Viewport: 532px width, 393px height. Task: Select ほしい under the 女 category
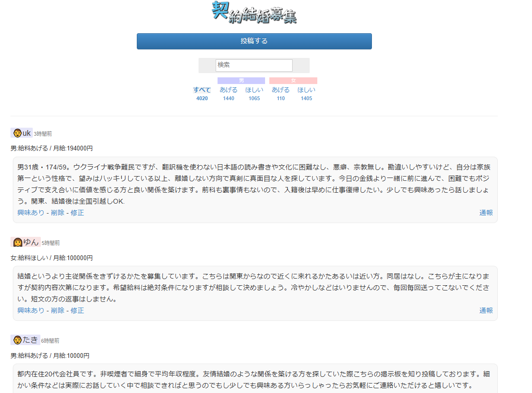pos(306,90)
